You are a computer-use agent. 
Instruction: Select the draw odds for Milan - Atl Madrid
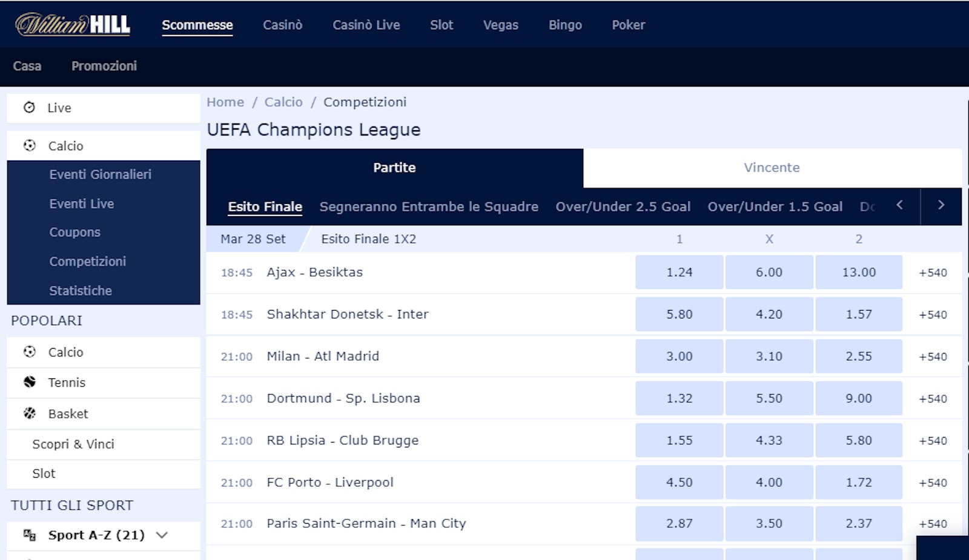coord(769,356)
